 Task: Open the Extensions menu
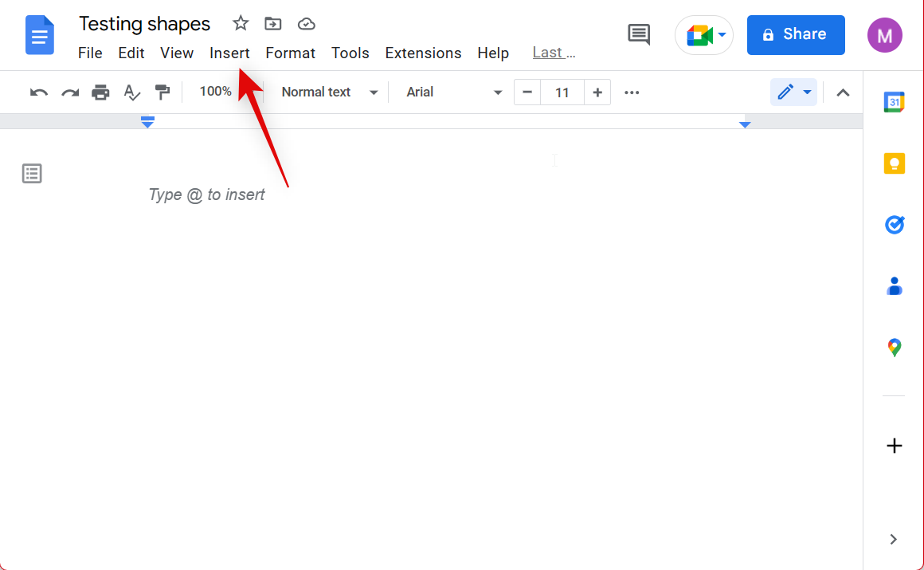(423, 53)
